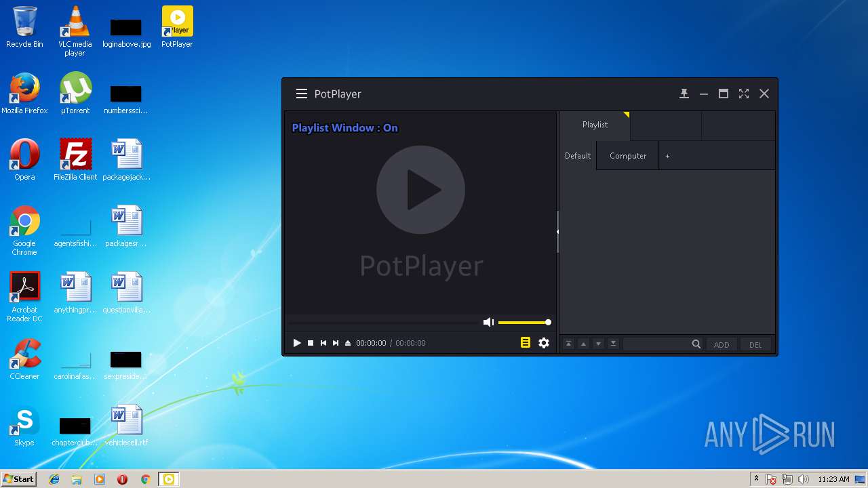
Task: Select the vehiclecell.rtf desktop file
Action: 126,426
